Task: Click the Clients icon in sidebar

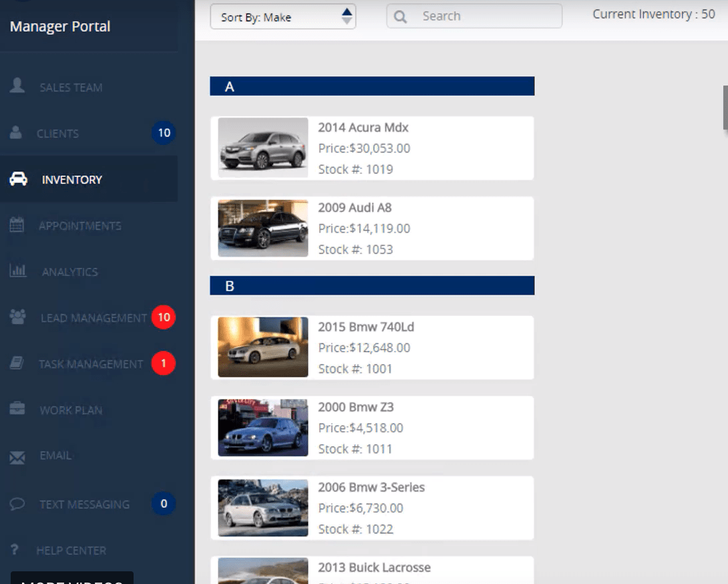Action: [x=17, y=133]
